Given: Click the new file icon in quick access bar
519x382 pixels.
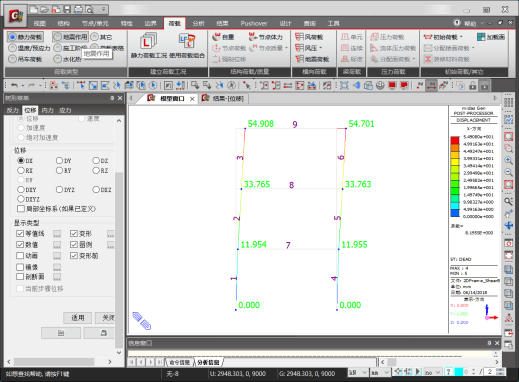Looking at the screenshot, I should pyautogui.click(x=34, y=9).
